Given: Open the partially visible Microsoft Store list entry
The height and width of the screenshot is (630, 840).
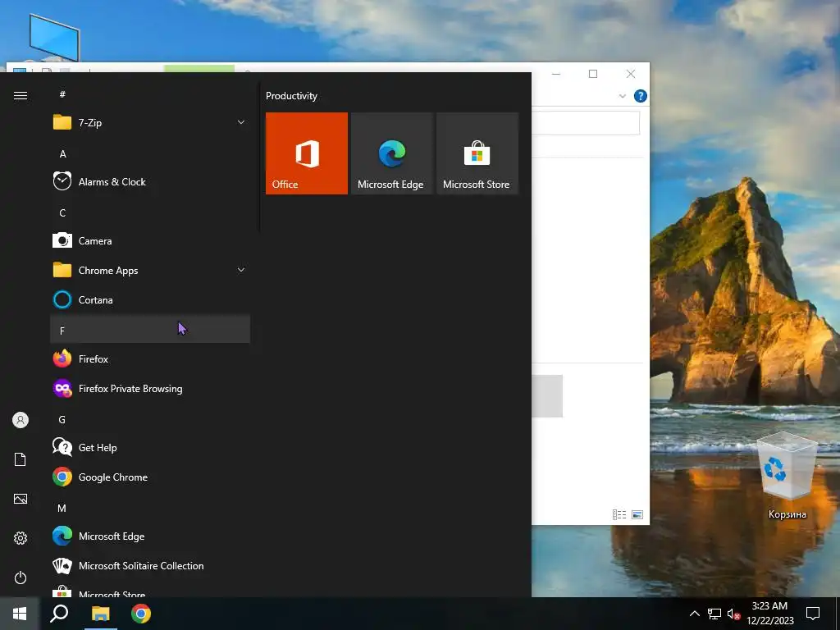Looking at the screenshot, I should 150,591.
